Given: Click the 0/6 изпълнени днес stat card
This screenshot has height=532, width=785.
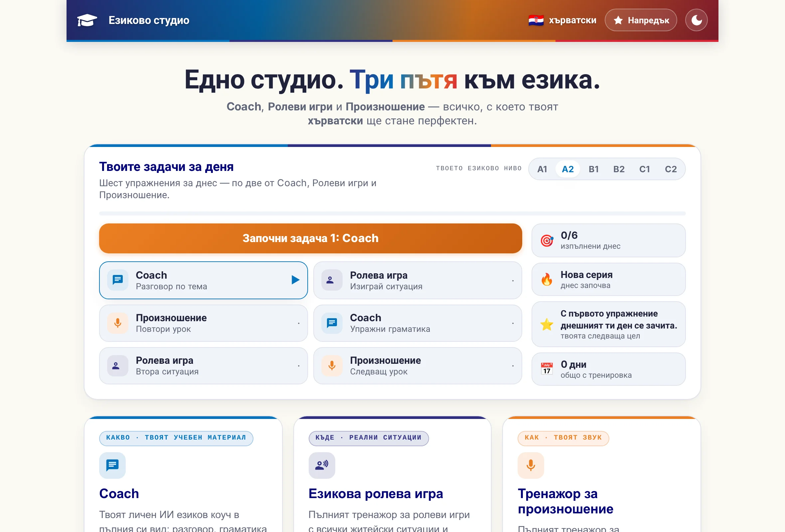Looking at the screenshot, I should click(x=608, y=240).
